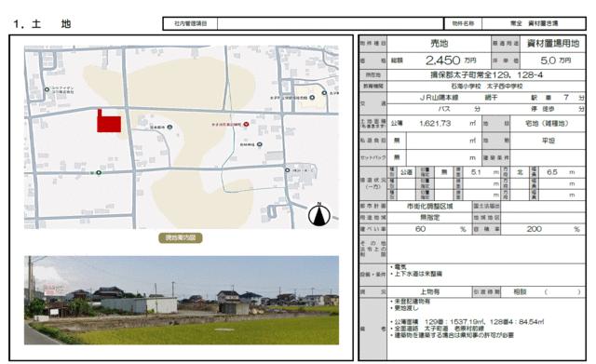Click the road type value '公道'
The image size is (596, 364).
[406, 172]
